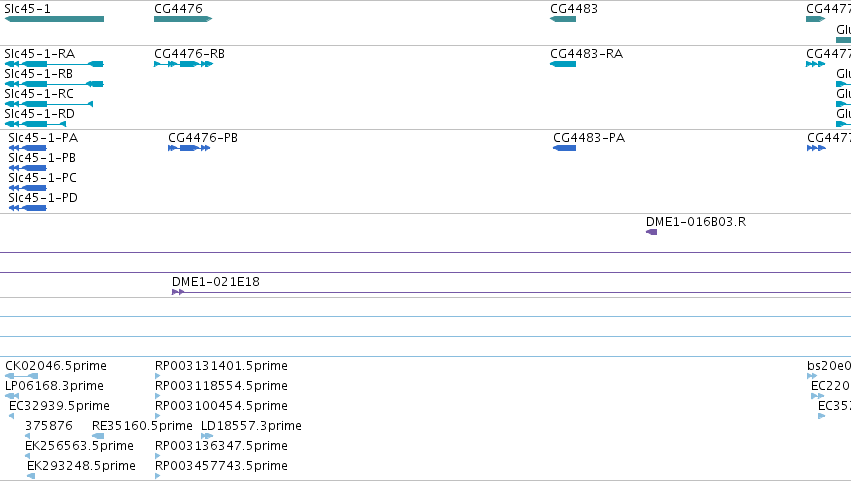Screen dimensions: 851x481
Task: Click the EK293248.5prime label text
Action: (81, 466)
